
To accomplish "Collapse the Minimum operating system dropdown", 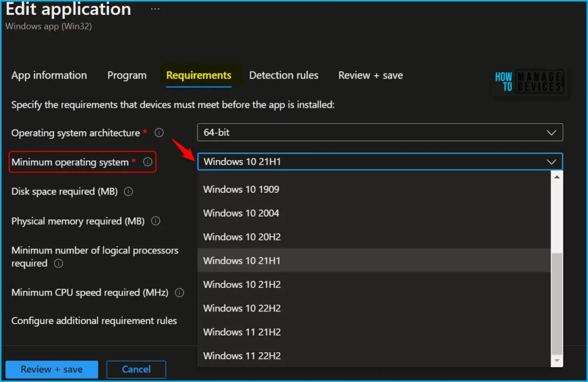I will 551,162.
